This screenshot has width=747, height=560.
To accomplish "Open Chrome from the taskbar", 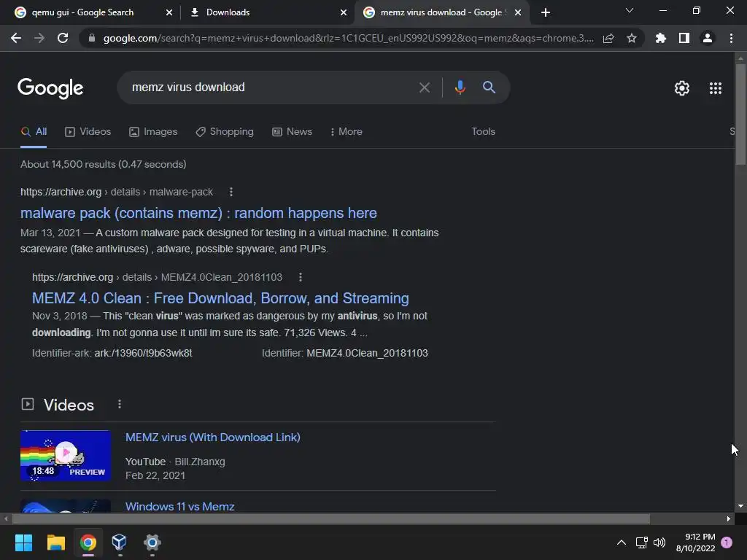I will click(88, 542).
